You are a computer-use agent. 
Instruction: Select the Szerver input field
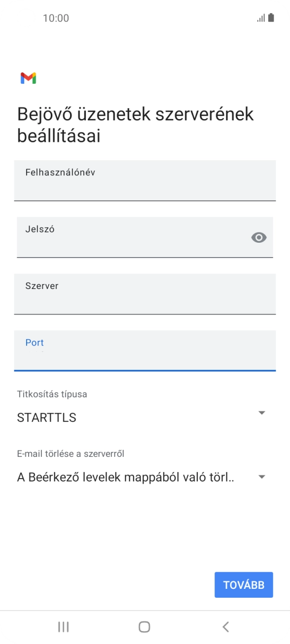coord(145,294)
